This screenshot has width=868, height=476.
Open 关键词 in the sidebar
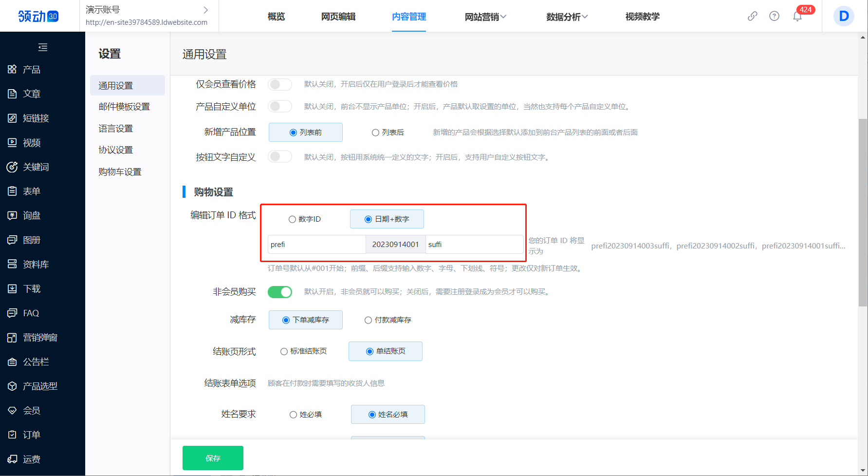36,167
